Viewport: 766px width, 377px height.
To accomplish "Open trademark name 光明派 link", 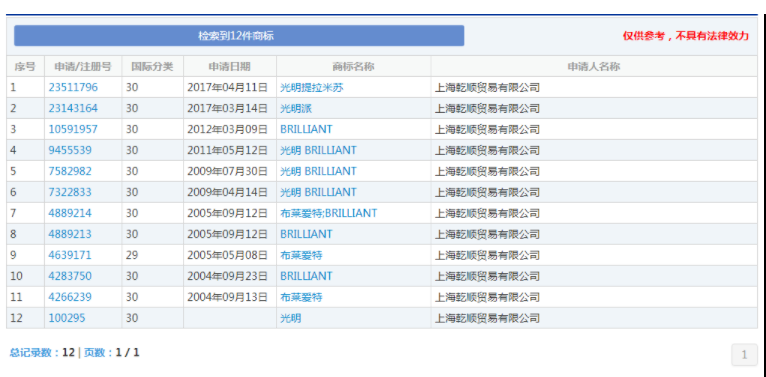I will [296, 108].
